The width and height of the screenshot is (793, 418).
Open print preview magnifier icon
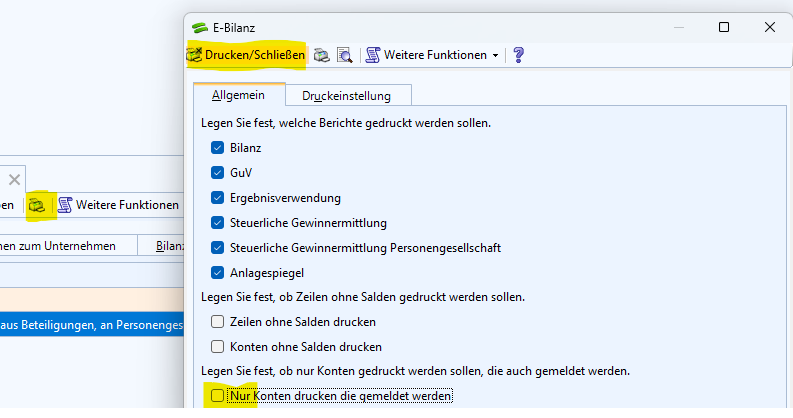(344, 55)
